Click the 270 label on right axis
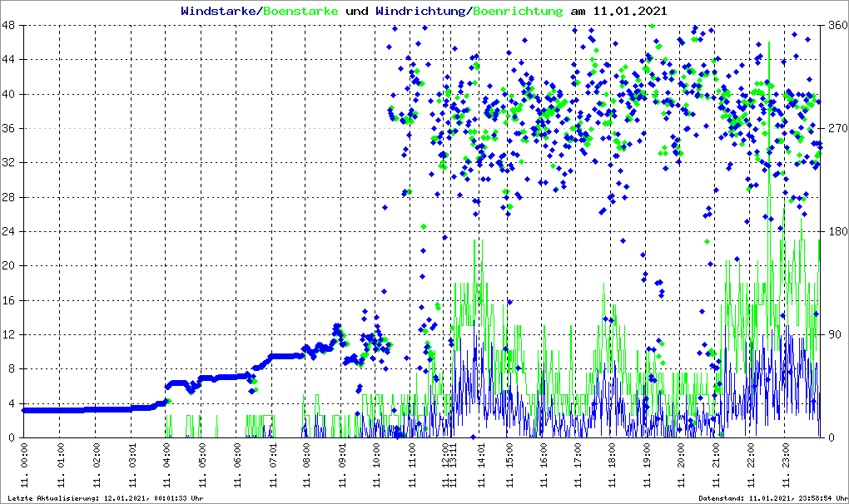This screenshot has height=504, width=849. pyautogui.click(x=835, y=129)
